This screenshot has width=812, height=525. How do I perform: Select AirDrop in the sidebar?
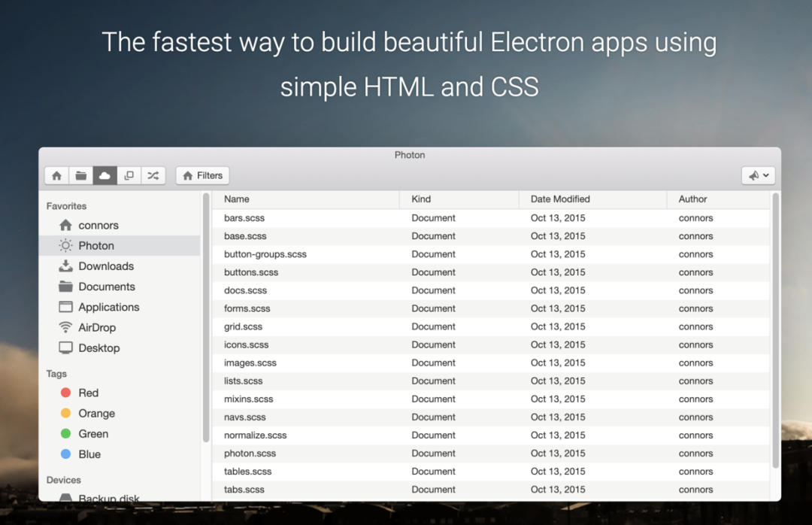120,327
